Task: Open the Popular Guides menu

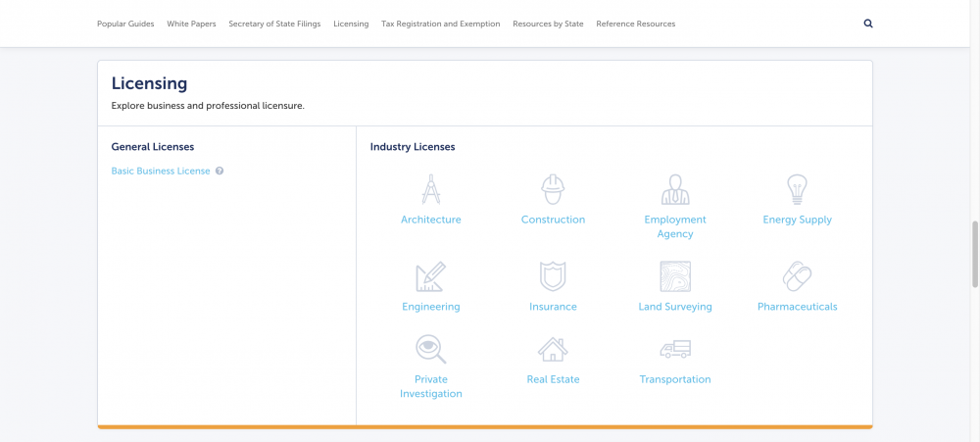Action: coord(125,24)
